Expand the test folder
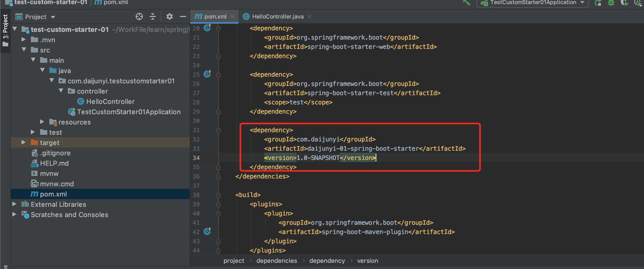This screenshot has height=269, width=644. (x=33, y=132)
